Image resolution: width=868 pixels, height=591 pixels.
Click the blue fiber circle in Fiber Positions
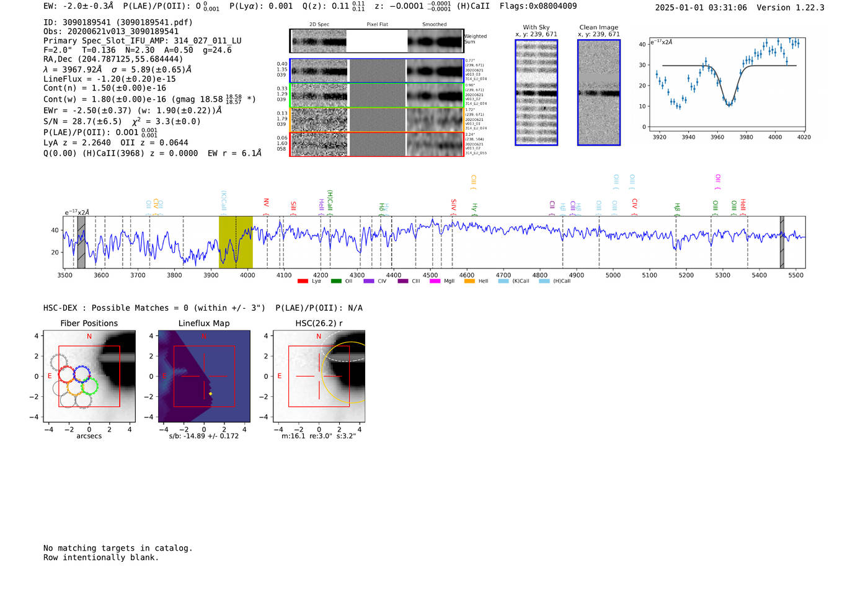(82, 374)
